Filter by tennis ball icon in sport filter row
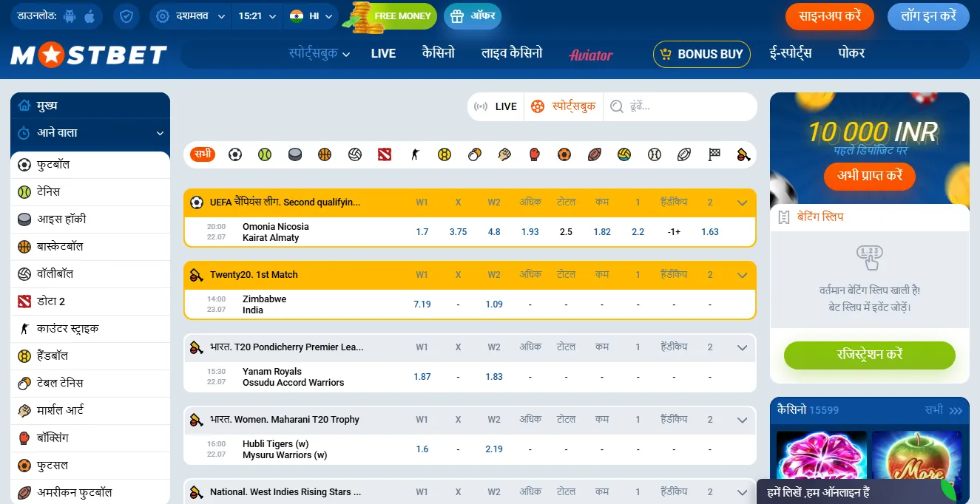980x504 pixels. click(x=265, y=154)
